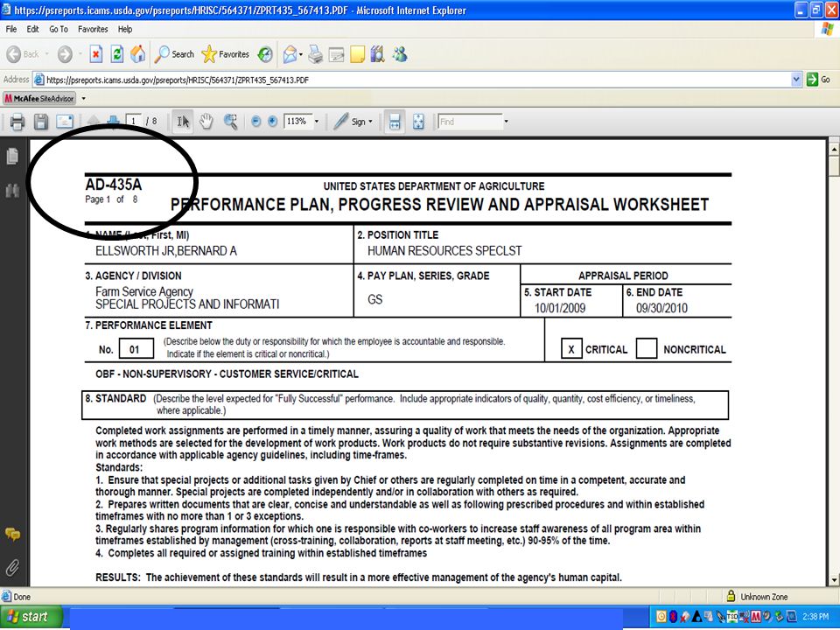Screen dimensions: 840x630
Task: Activate the Select text cursor tool
Action: 183,122
